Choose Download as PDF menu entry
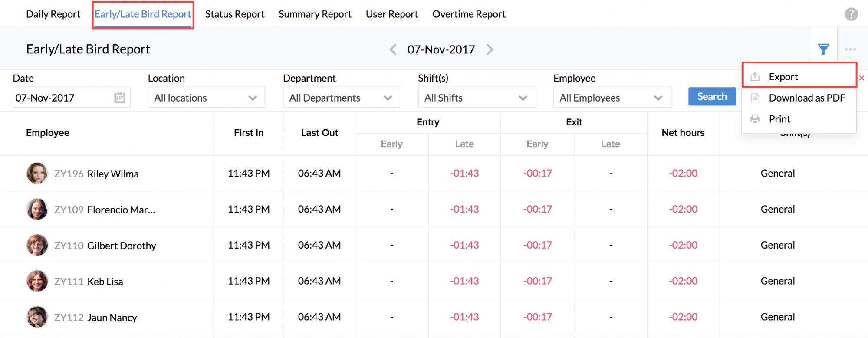The width and height of the screenshot is (868, 338). (x=806, y=98)
